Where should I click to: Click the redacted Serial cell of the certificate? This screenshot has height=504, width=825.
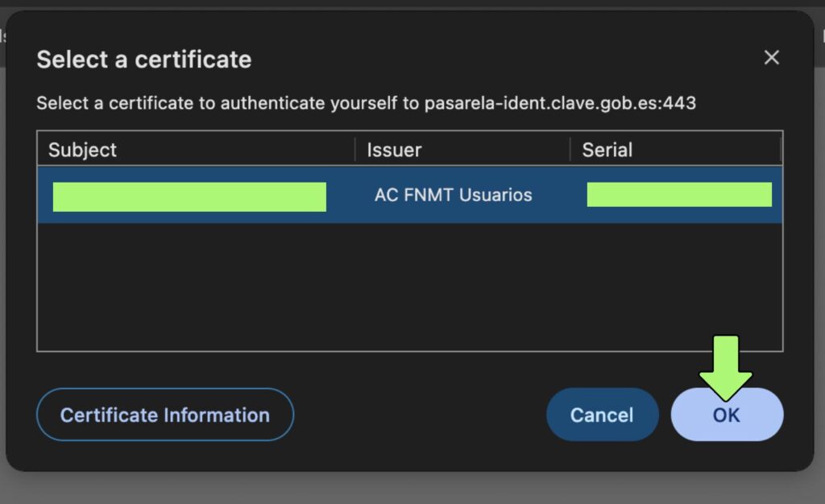679,195
